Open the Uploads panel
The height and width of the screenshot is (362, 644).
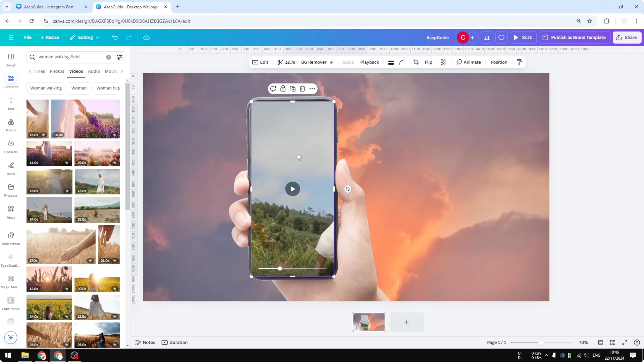(x=10, y=146)
